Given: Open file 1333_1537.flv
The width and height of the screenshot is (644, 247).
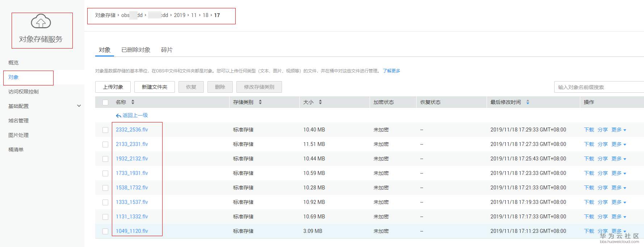Looking at the screenshot, I should 132,202.
